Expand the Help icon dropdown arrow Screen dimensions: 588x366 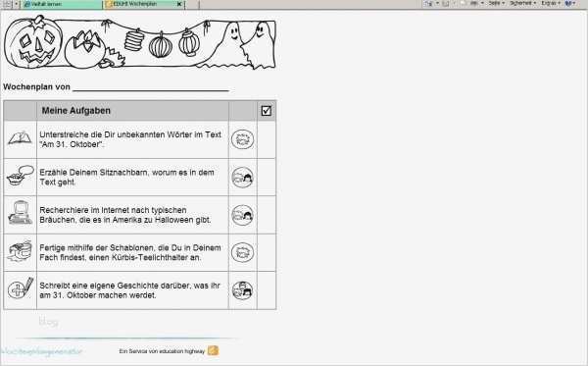tap(574, 3)
